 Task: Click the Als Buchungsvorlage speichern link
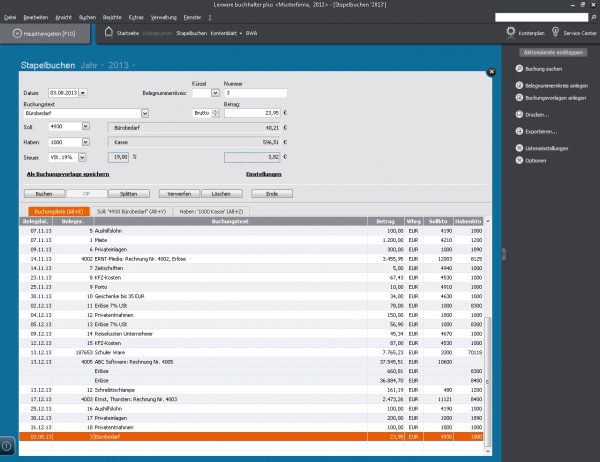(x=68, y=174)
